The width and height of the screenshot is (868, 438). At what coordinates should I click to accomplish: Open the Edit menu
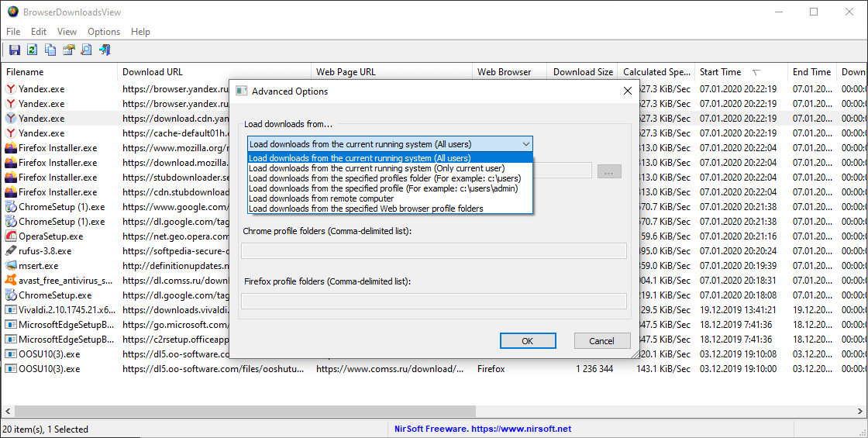pyautogui.click(x=39, y=32)
